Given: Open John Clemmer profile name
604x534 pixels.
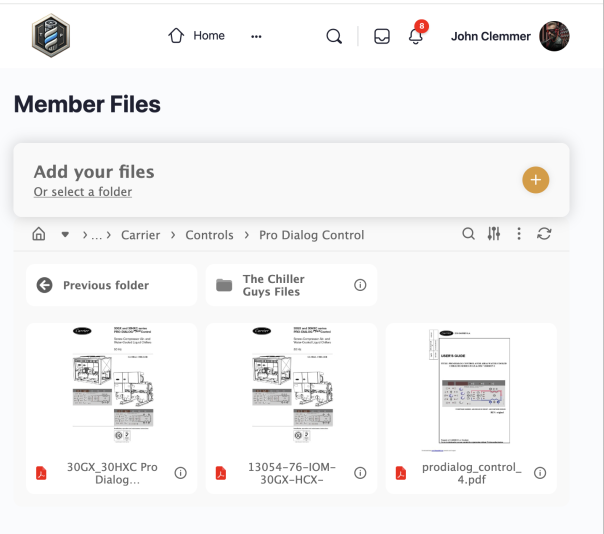Looking at the screenshot, I should [x=490, y=36].
